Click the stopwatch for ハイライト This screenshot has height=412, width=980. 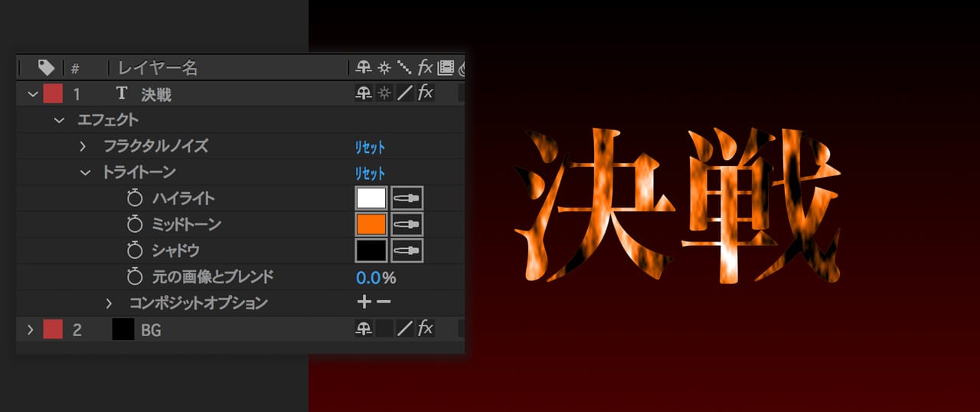[x=135, y=199]
